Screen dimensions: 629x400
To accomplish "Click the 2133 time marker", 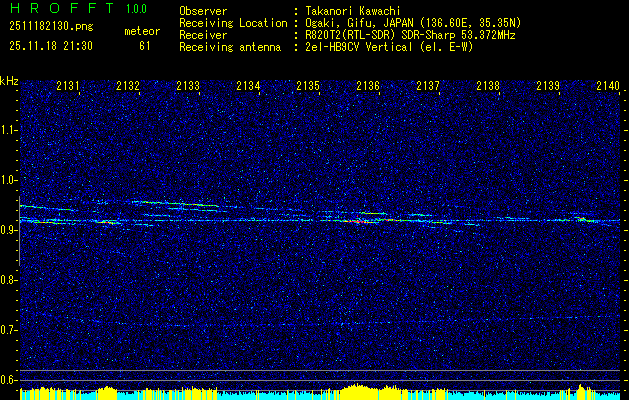I will tap(188, 86).
